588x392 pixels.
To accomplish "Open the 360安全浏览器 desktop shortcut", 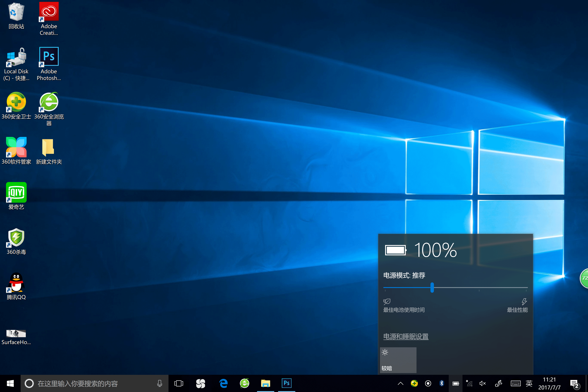I will click(49, 109).
